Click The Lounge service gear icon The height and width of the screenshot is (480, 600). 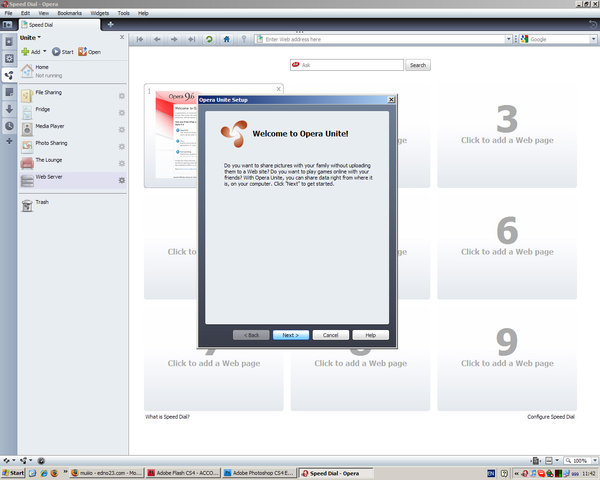pos(122,163)
